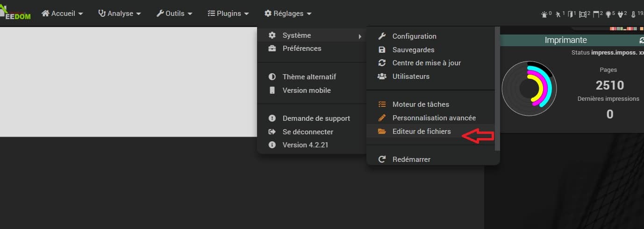
Task: Click the colored history strip above Imprimante
Action: (x=626, y=29)
